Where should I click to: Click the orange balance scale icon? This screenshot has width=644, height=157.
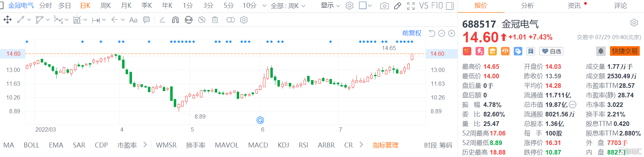[x=505, y=51]
